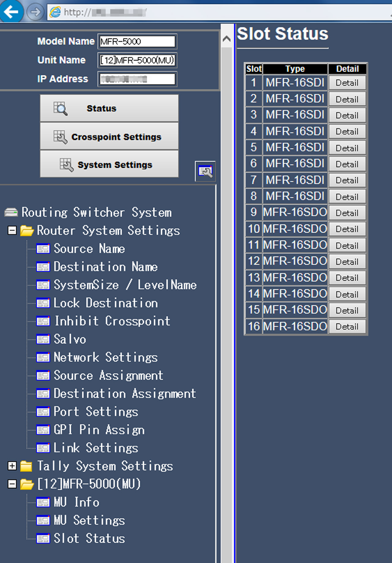The width and height of the screenshot is (392, 563).
Task: Click the Source Name page icon
Action: click(43, 249)
